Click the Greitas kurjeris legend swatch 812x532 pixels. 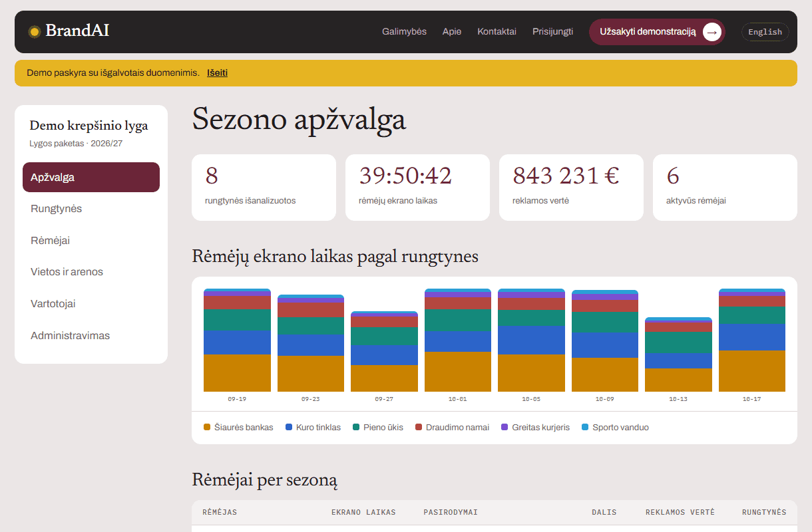coord(505,428)
